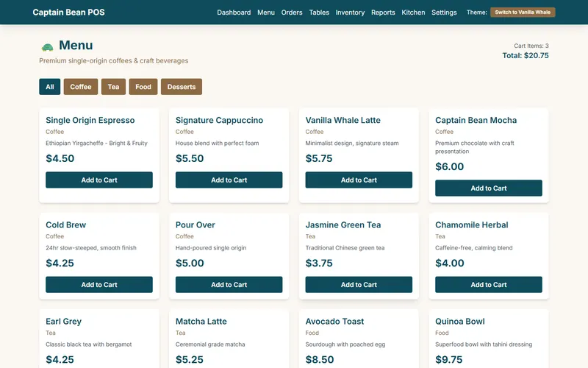The height and width of the screenshot is (368, 588).
Task: Click the Single Origin Espresso title
Action: click(90, 120)
